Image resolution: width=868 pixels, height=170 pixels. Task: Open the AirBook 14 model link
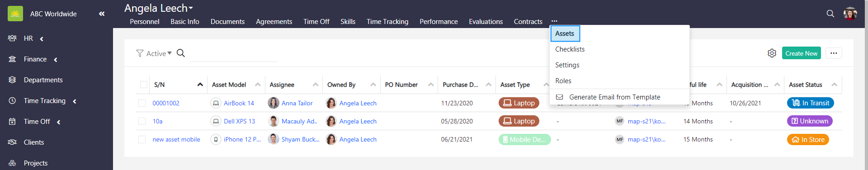(239, 103)
